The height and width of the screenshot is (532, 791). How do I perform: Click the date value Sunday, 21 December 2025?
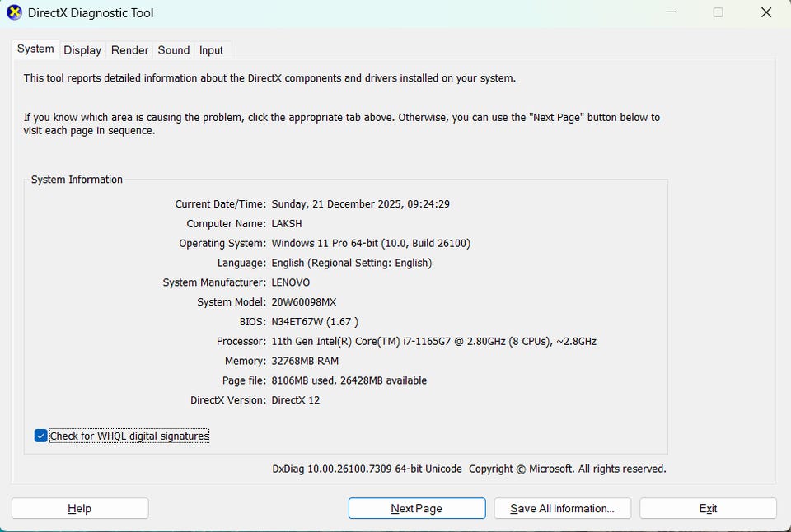tap(361, 203)
